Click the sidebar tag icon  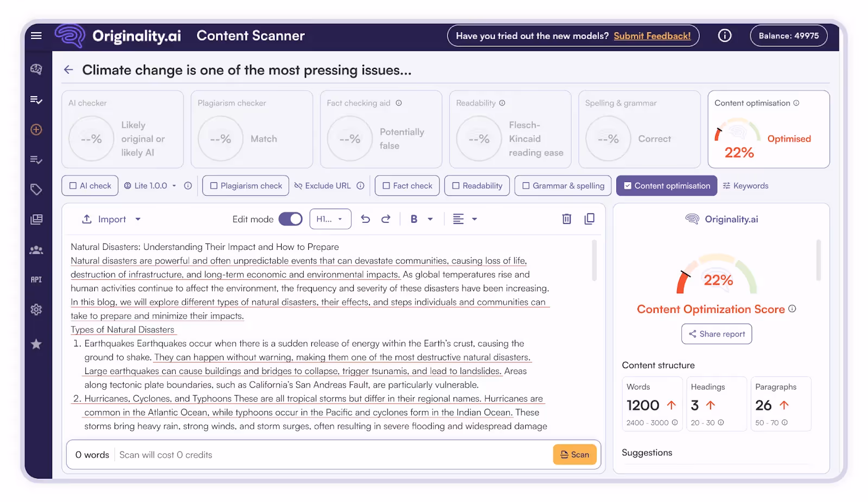(36, 189)
